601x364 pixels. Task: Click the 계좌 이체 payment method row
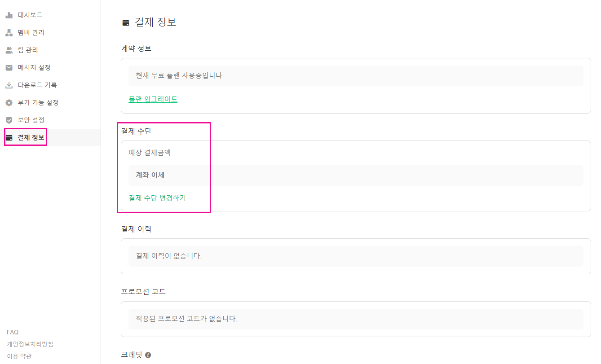[x=355, y=175]
